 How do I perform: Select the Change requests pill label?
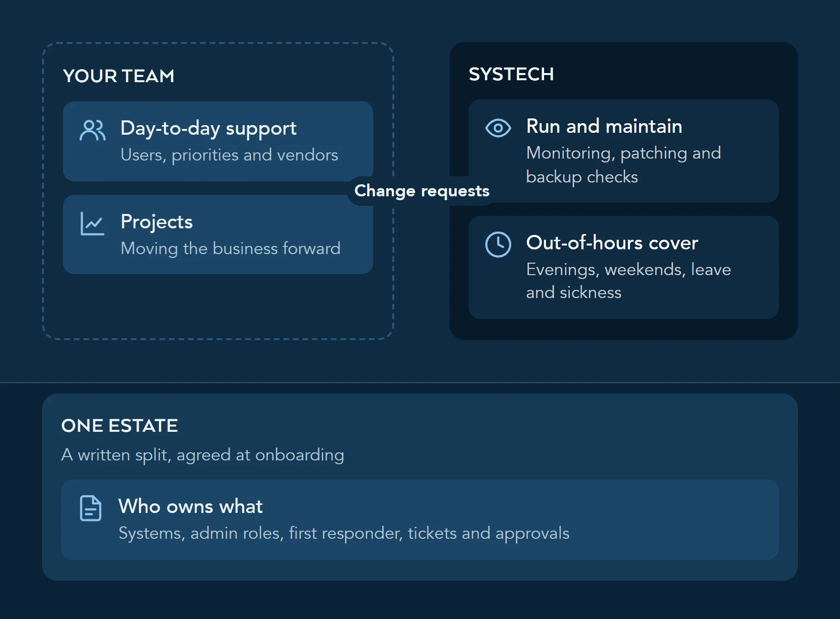pyautogui.click(x=422, y=191)
